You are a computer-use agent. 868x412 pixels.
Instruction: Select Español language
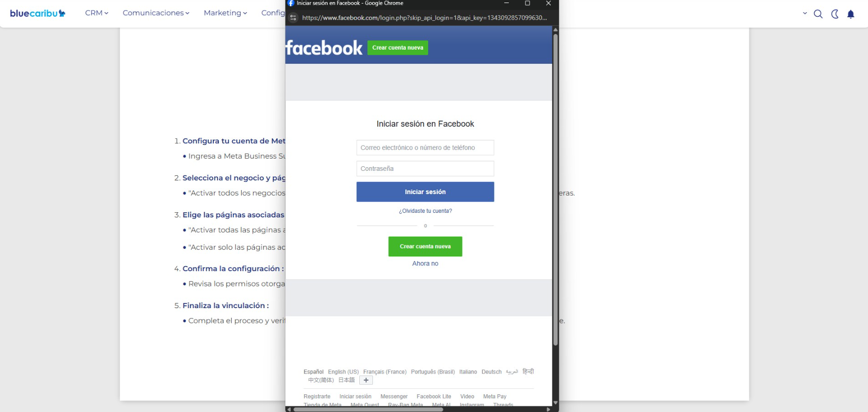click(314, 372)
